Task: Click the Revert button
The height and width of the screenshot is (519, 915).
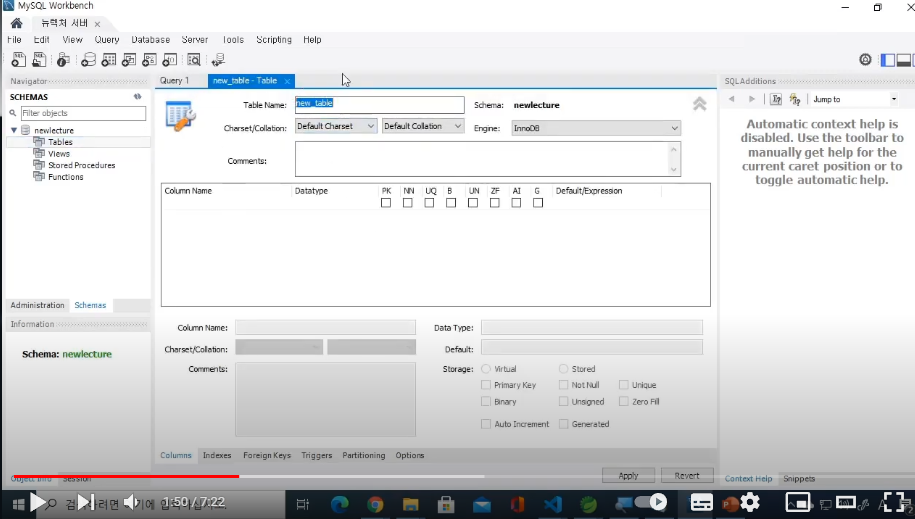Action: tap(687, 476)
